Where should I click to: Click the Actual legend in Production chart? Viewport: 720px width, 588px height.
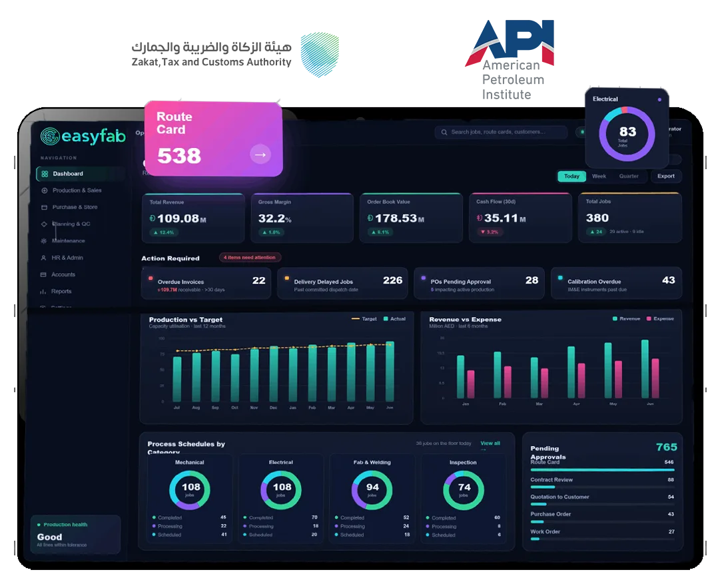tap(394, 319)
